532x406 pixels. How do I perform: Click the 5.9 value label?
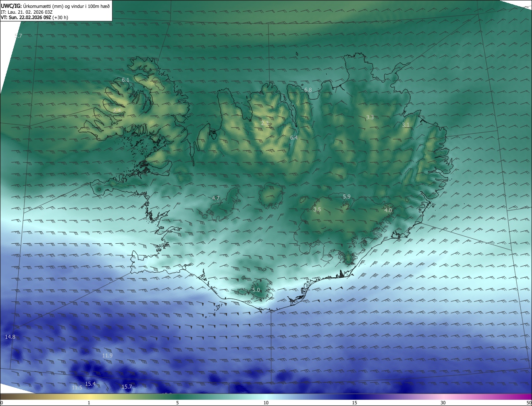coord(347,196)
